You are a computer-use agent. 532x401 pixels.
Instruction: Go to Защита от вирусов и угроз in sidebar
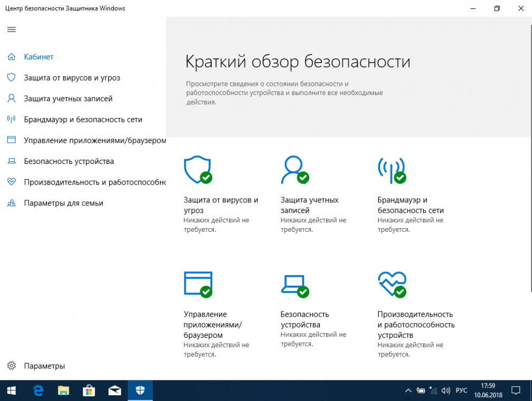(x=72, y=78)
